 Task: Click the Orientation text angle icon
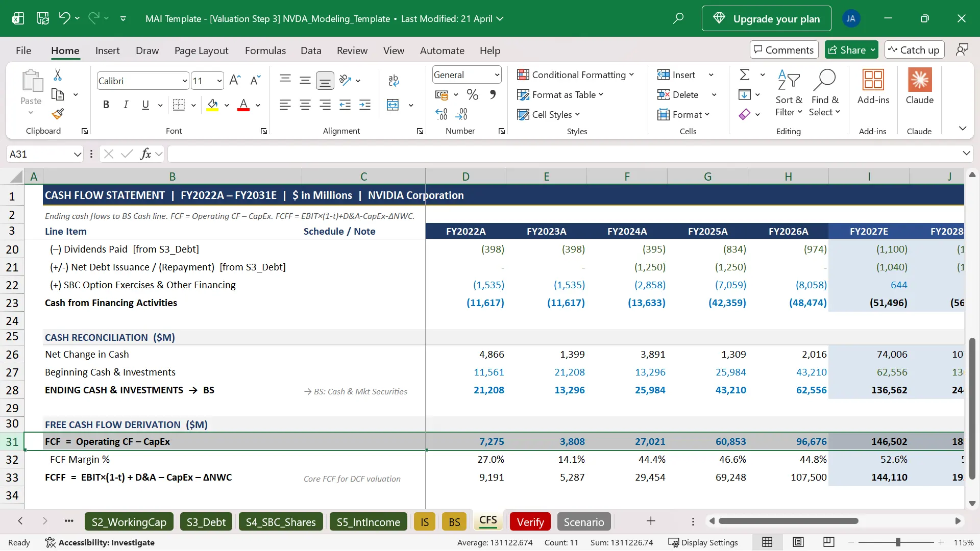coord(345,80)
